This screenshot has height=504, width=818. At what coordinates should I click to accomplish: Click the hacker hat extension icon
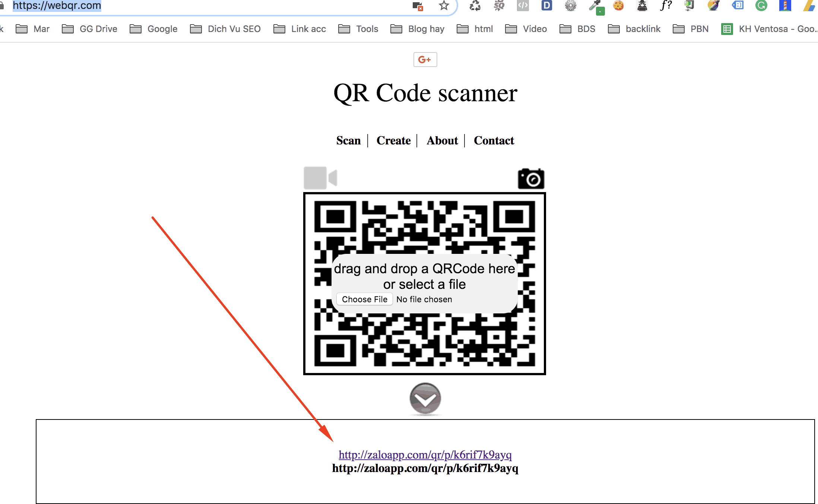tap(642, 6)
